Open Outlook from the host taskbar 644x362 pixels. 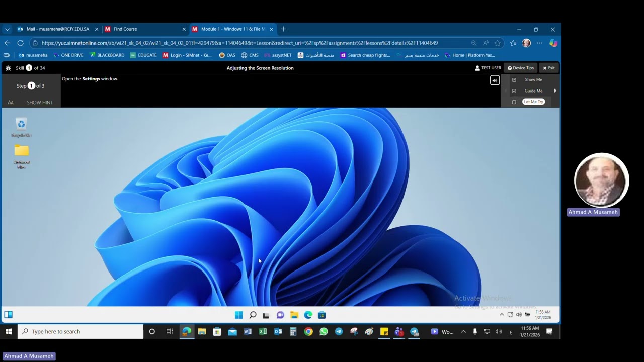pos(278,332)
